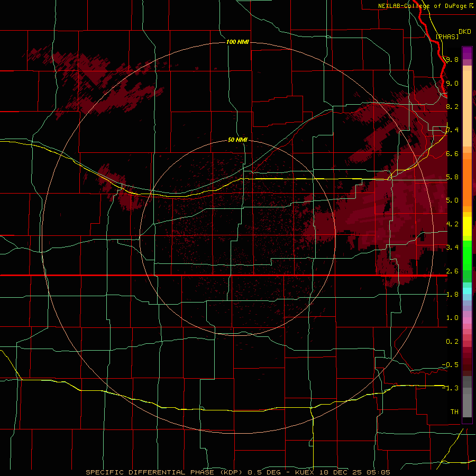Click the bright green segment of the color scale
The height and width of the screenshot is (476, 476).
tap(467, 255)
